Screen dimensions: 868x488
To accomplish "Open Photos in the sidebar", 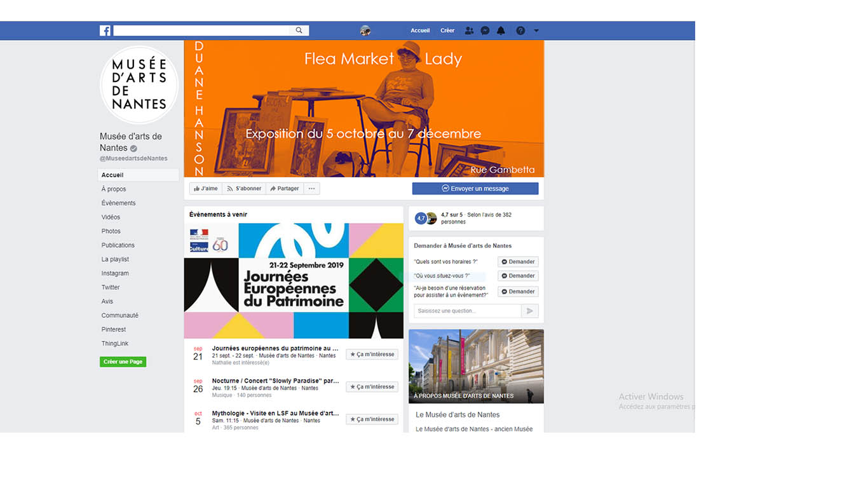I will coord(111,231).
